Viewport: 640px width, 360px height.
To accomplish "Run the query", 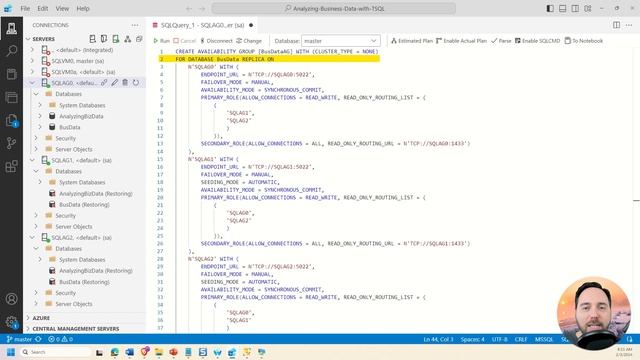I will pyautogui.click(x=161, y=41).
